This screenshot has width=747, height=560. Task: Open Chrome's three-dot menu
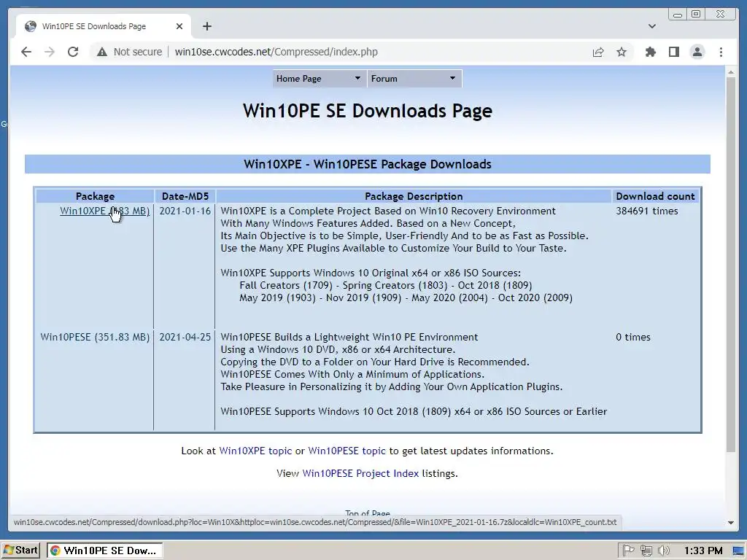coord(721,52)
